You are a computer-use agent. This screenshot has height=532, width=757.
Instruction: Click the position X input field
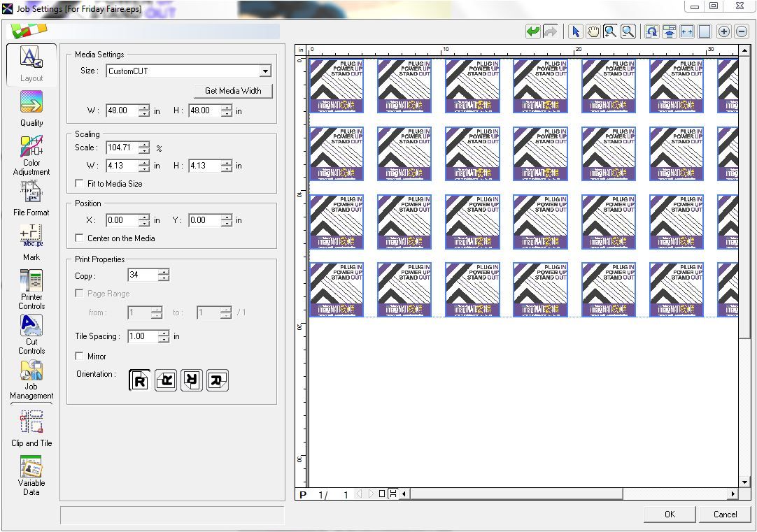coord(122,220)
